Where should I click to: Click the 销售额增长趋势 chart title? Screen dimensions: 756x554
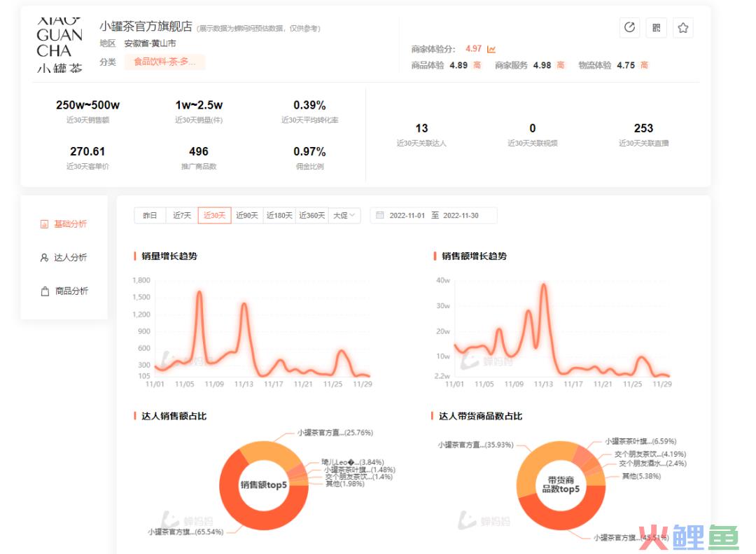474,256
